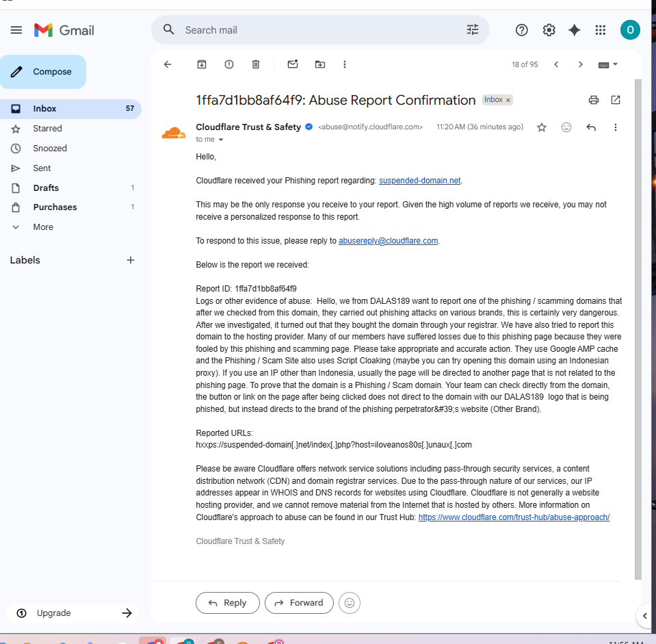Click reply arrow in message header
The height and width of the screenshot is (644, 656).
(x=591, y=127)
